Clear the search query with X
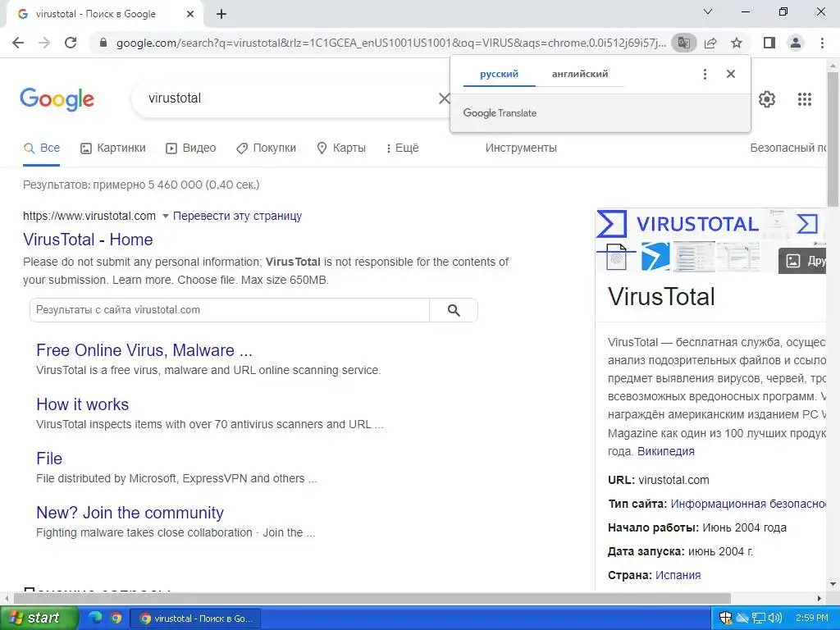This screenshot has width=840, height=630. [444, 98]
